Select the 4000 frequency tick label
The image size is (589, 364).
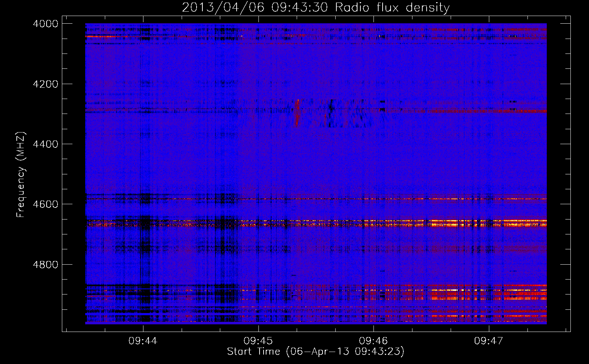pyautogui.click(x=46, y=24)
